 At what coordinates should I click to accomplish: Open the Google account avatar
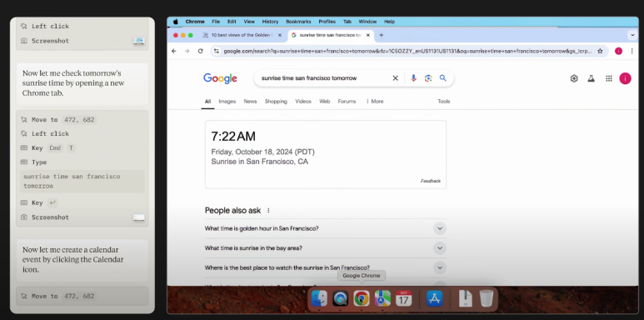coord(625,78)
